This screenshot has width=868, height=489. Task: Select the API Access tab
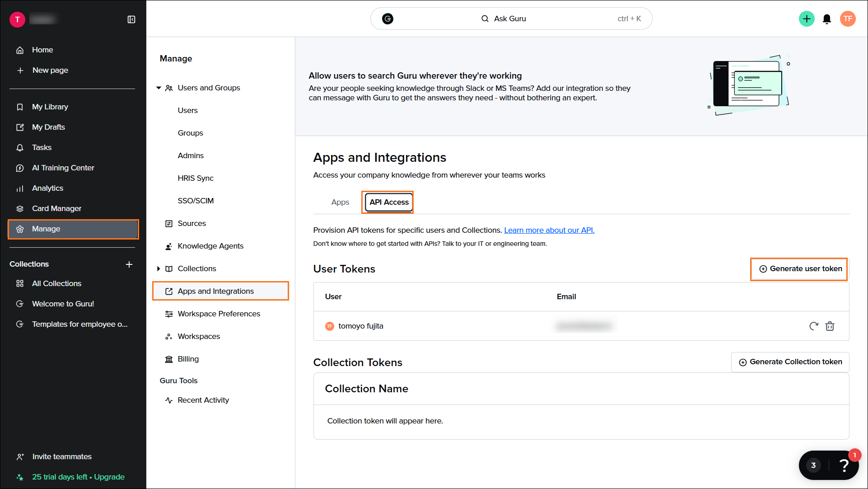[389, 202]
